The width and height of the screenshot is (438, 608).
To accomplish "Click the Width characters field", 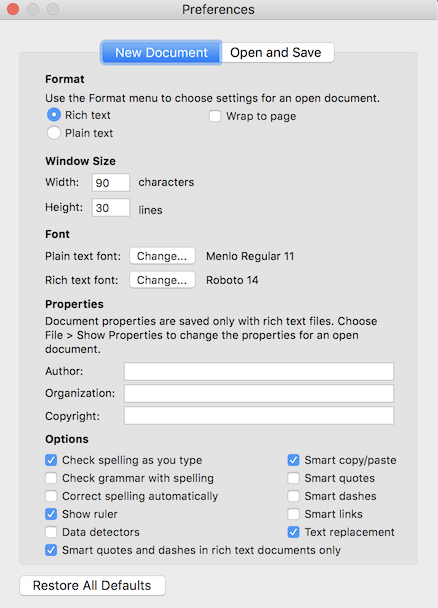I will [x=111, y=182].
